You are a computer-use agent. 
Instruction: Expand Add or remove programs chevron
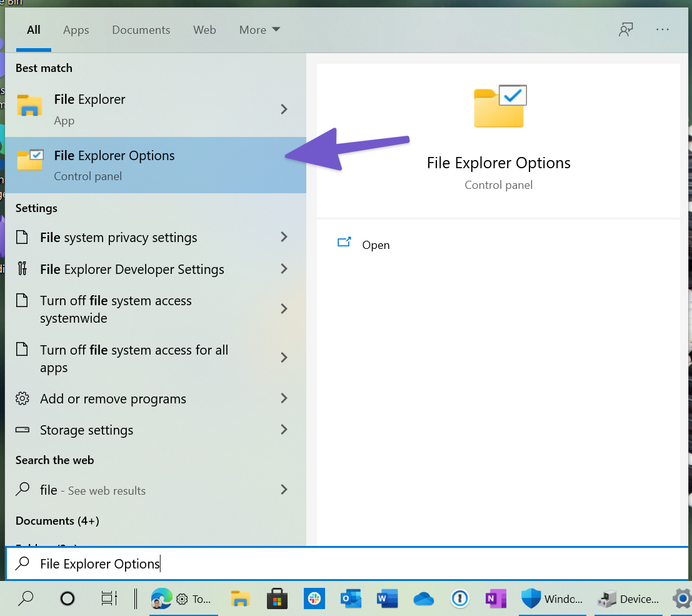click(x=284, y=398)
